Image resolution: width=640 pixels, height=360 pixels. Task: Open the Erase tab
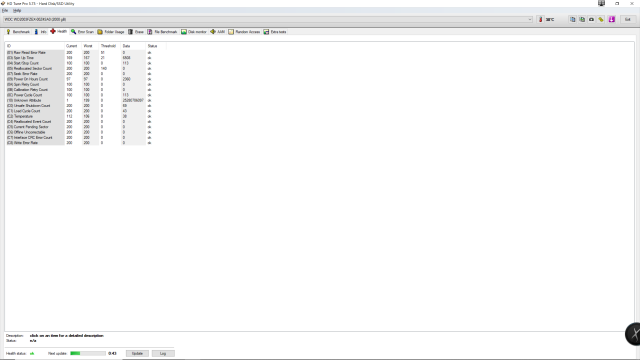pyautogui.click(x=136, y=32)
